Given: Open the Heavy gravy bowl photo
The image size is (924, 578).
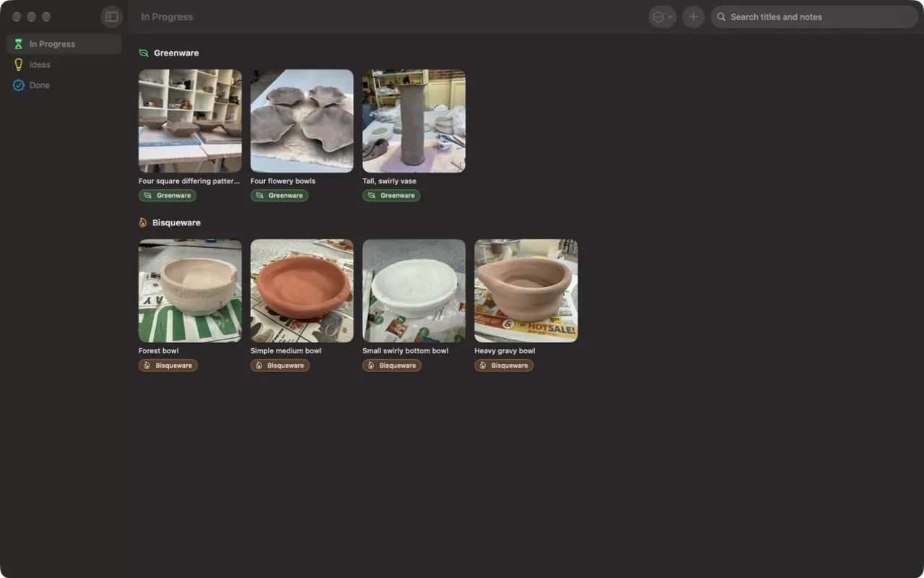Looking at the screenshot, I should 526,290.
